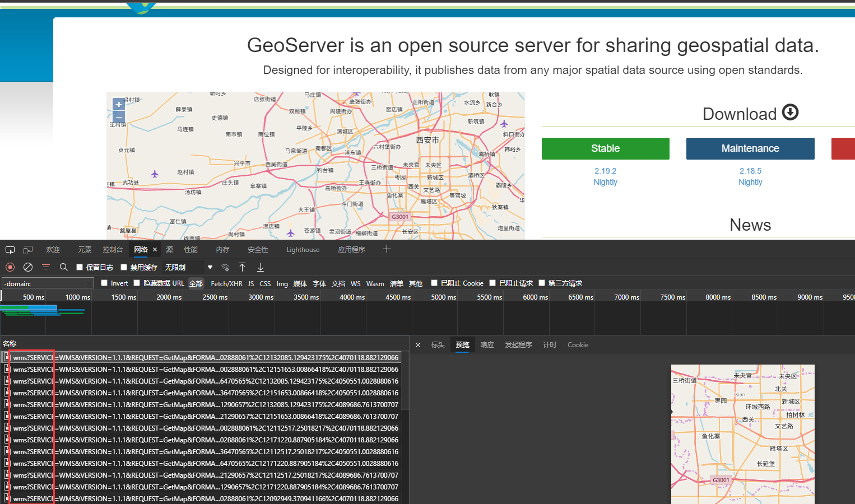Toggle the Invert filter checkbox
Viewport: 855px width, 504px height.
(x=104, y=283)
